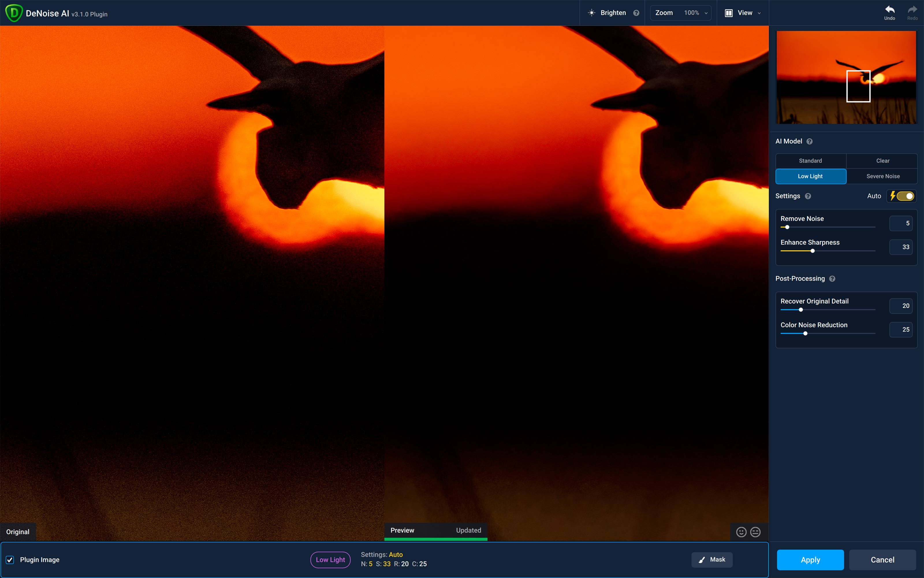Click the 'AI Model' section heading
Screen dimensions: 924x578
click(x=789, y=141)
